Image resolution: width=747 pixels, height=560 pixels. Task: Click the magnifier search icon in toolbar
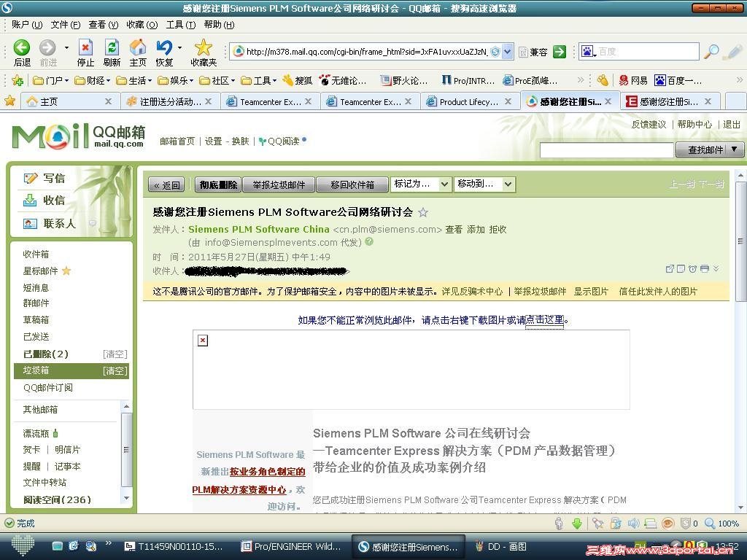tap(711, 52)
